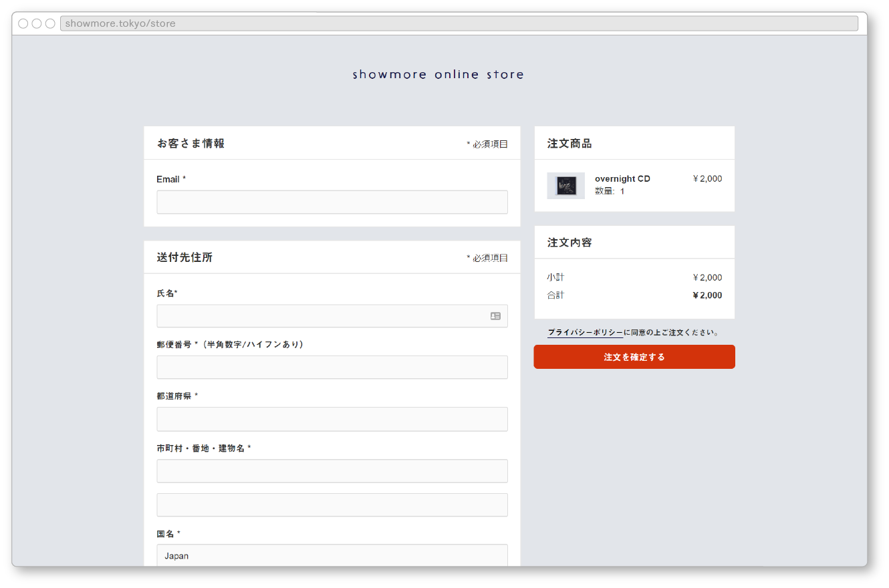Open the 国名 field showing Japan
Screen dimensions: 889x588
332,555
